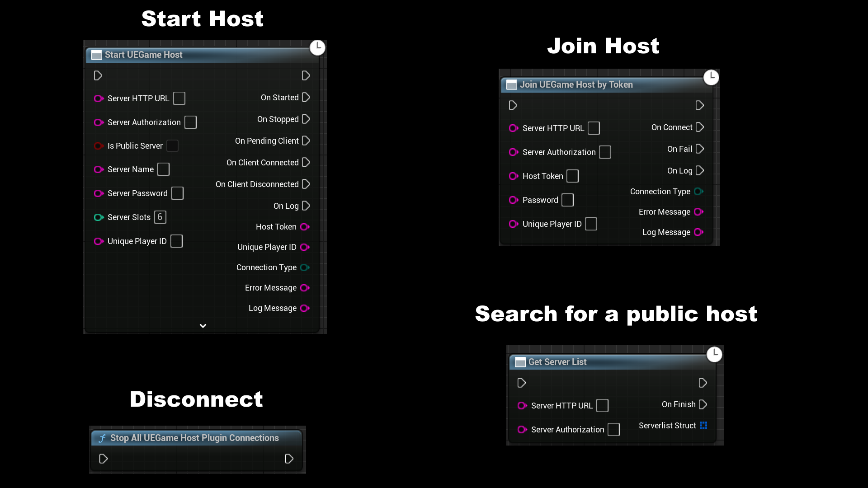Click the clock icon on Start UEGame Host node
The image size is (868, 488).
318,47
